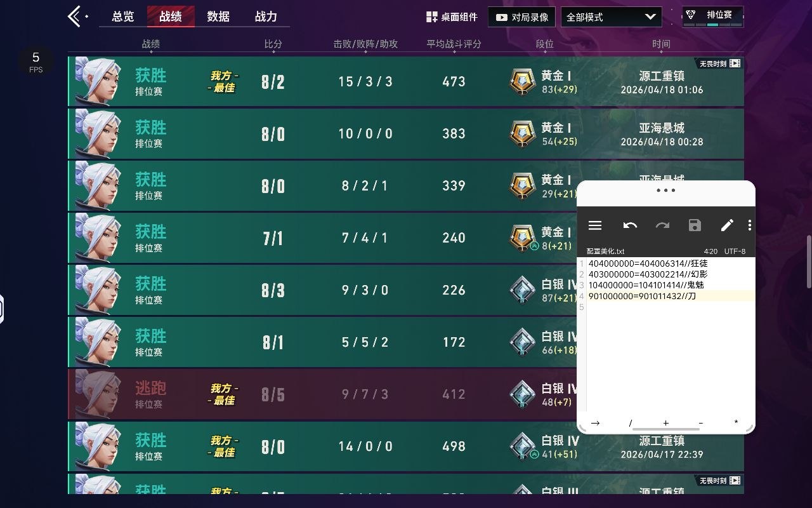Expand the 全部模式 mode dropdown
This screenshot has height=508, width=812.
(611, 17)
